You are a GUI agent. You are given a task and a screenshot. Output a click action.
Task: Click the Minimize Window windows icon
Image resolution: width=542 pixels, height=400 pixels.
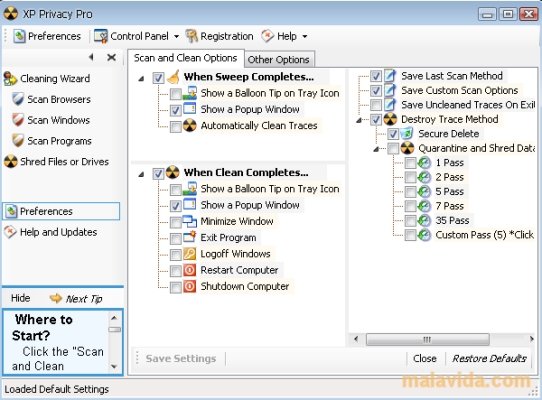coord(190,221)
